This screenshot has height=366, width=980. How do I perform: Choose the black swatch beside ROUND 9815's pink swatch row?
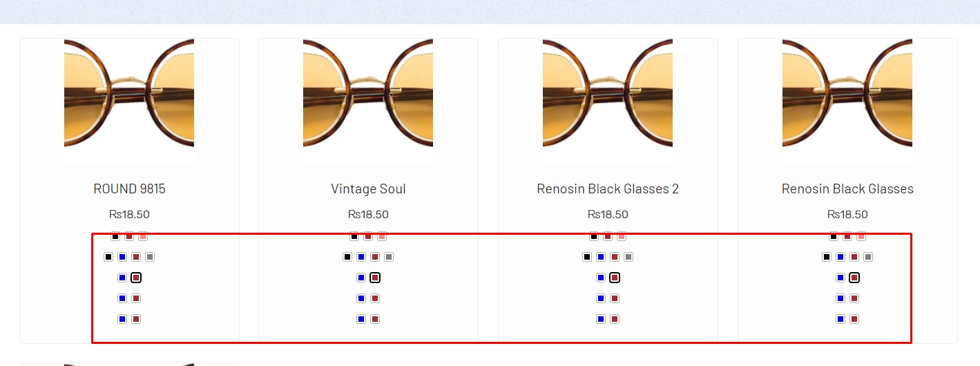[115, 236]
